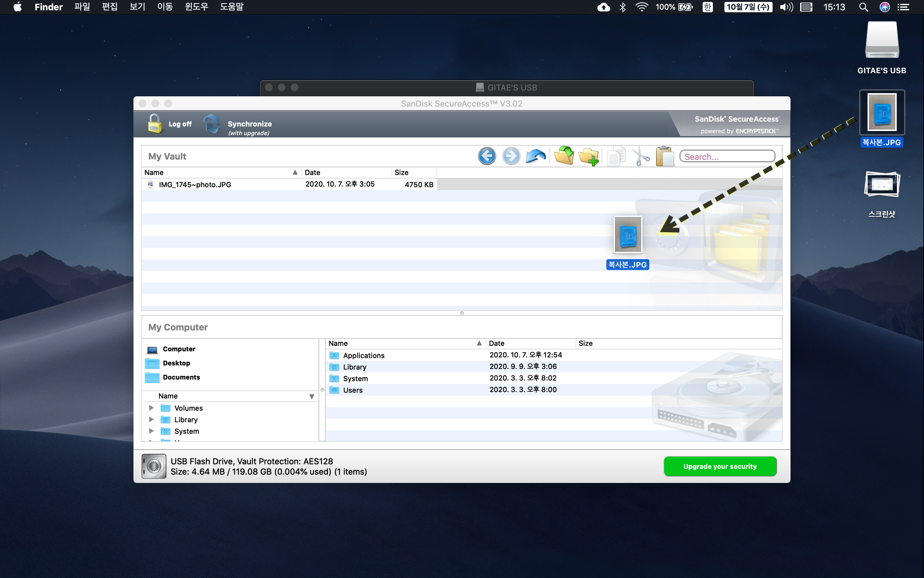Select the GITAE'S USB drive on desktop
The image size is (924, 578).
click(x=882, y=48)
